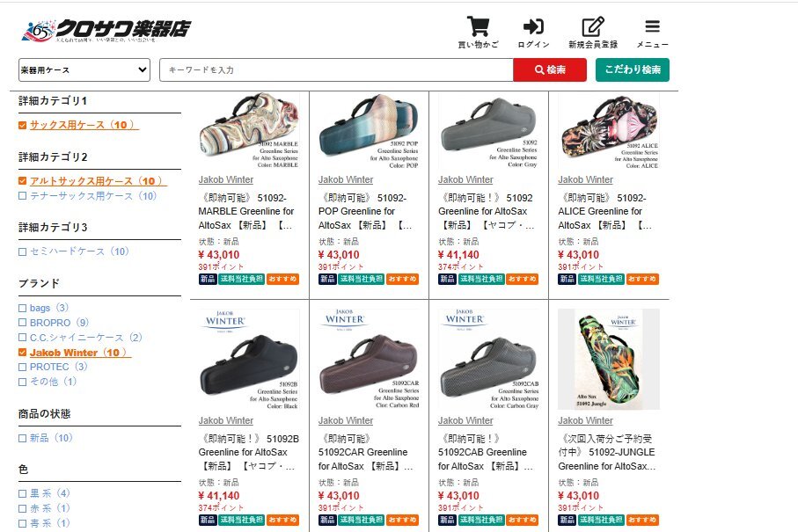
Task: Click the login arrow icon
Action: [x=533, y=26]
